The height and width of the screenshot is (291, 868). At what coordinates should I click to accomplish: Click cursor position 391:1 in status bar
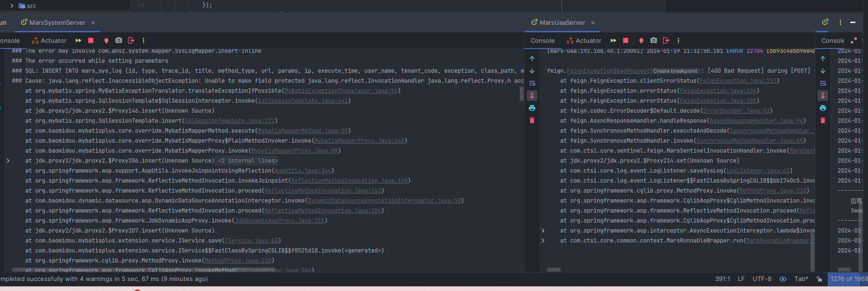click(723, 279)
